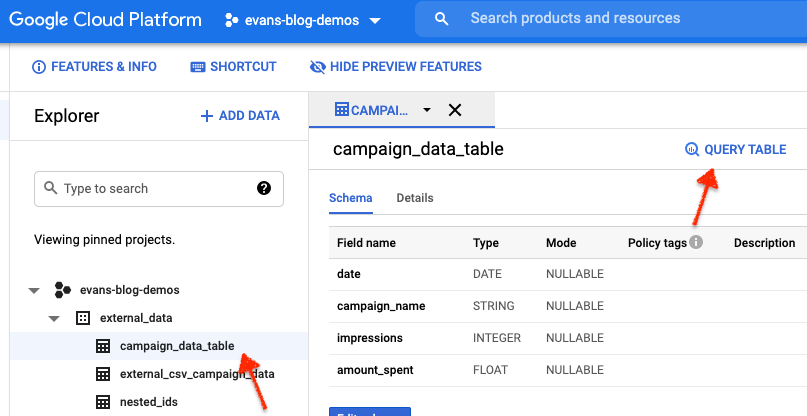Collapse the evans-blog-demos project tree node

(35, 290)
